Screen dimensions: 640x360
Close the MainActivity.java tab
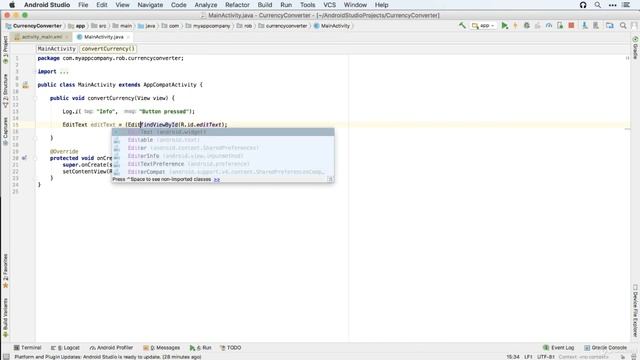pos(128,37)
